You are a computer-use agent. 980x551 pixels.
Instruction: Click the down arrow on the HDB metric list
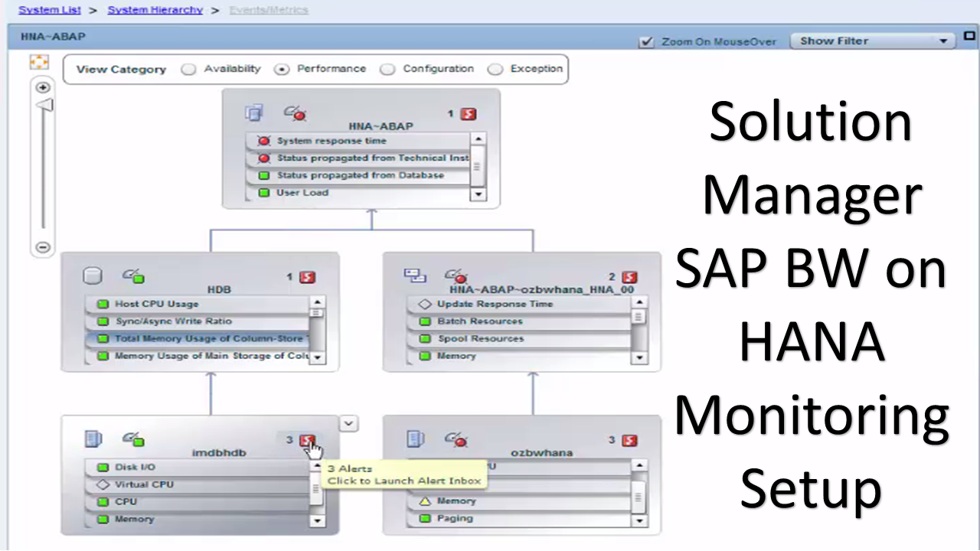(317, 357)
